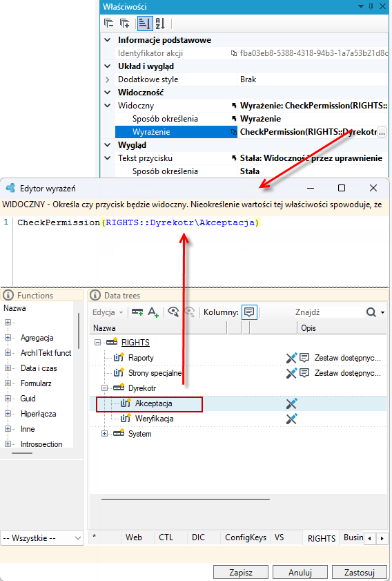Click comment icon in Strony specjalne row
Viewport: 392px width, 581px height.
pos(304,373)
